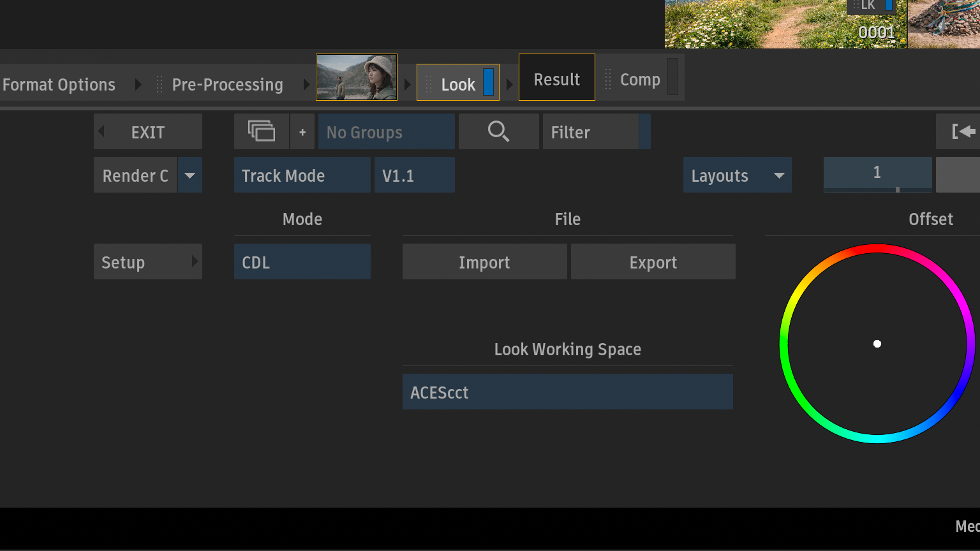The height and width of the screenshot is (551, 980).
Task: Click the arrow between Look and Result
Action: coord(509,84)
